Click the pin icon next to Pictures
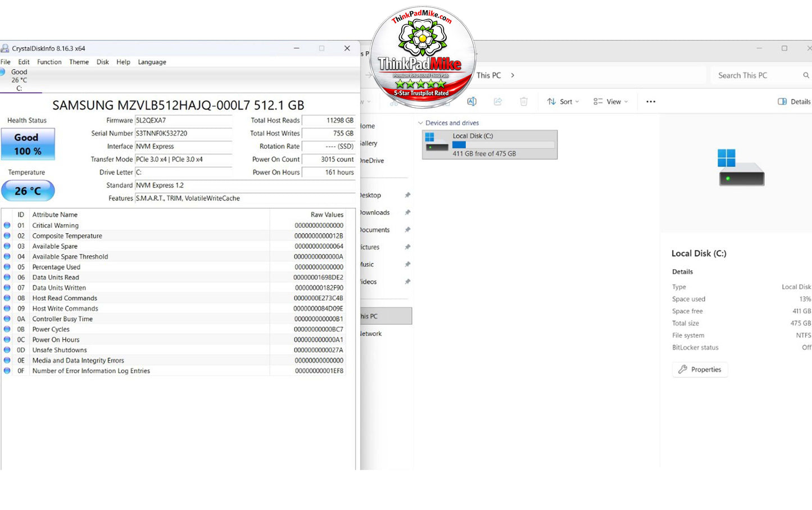The height and width of the screenshot is (510, 812). coord(407,247)
